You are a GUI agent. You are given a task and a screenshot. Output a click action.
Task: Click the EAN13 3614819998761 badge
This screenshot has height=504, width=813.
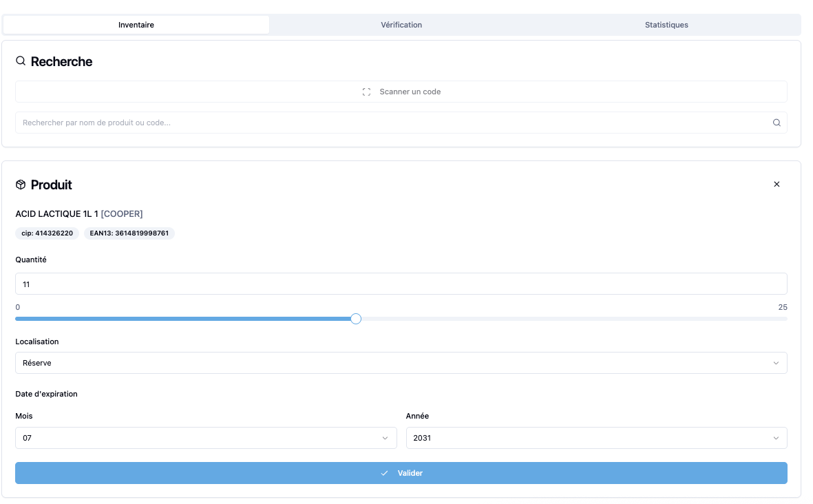129,233
